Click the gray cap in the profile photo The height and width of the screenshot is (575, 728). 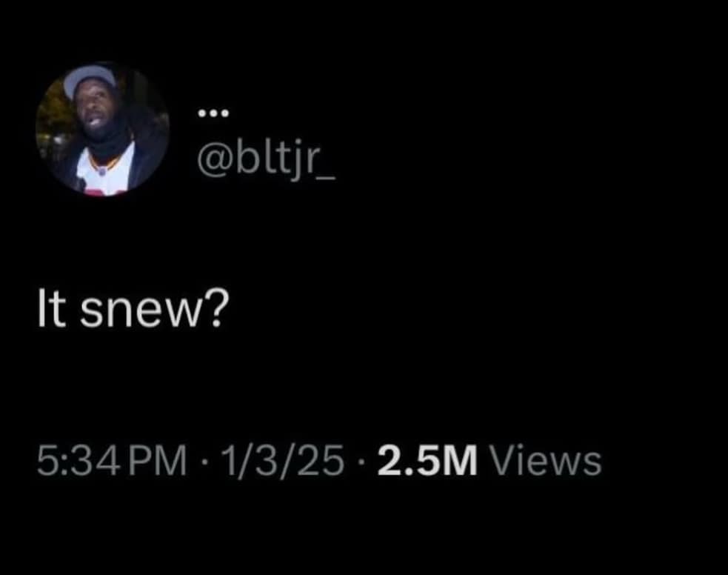(x=89, y=79)
